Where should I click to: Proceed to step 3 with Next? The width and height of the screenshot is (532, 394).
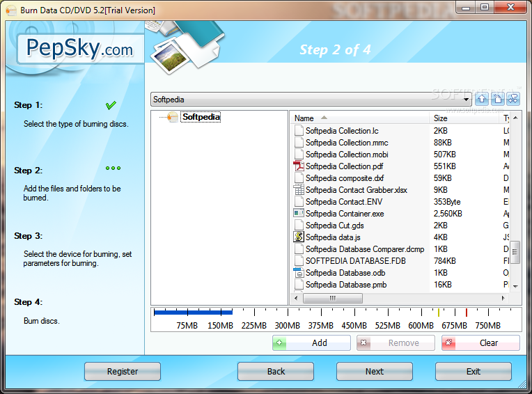375,371
